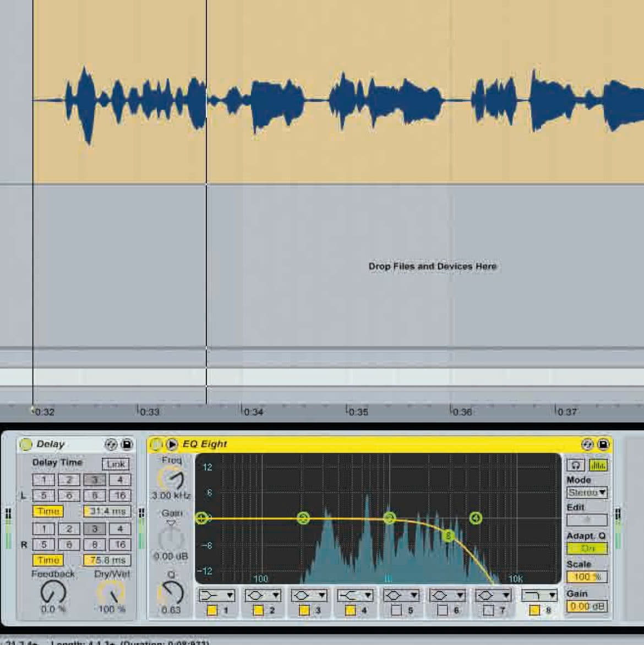Click the left channel Time sync button
The image size is (644, 645).
48,511
